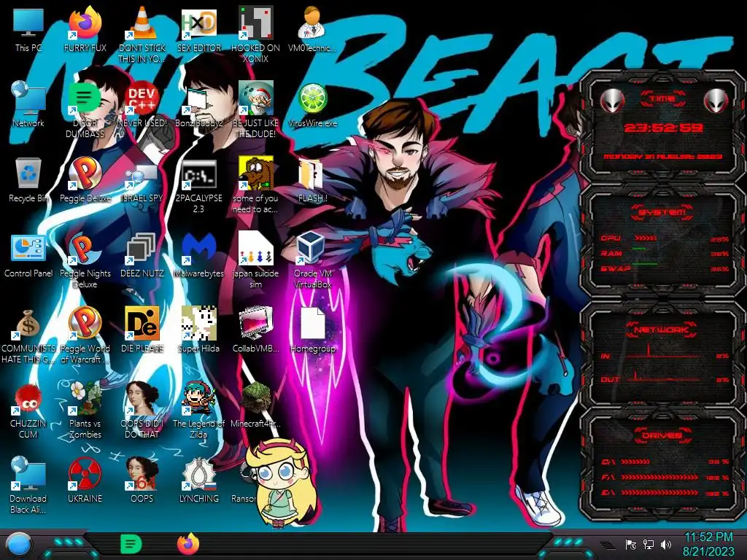This screenshot has height=560, width=747.
Task: Click the SWAP usage row in SYSTEM gadget
Action: 665,268
